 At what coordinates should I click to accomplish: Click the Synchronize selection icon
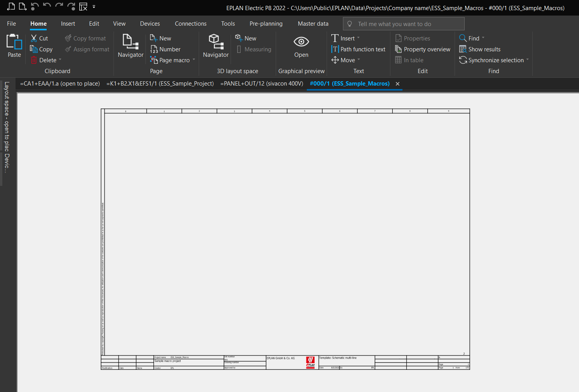pos(463,60)
